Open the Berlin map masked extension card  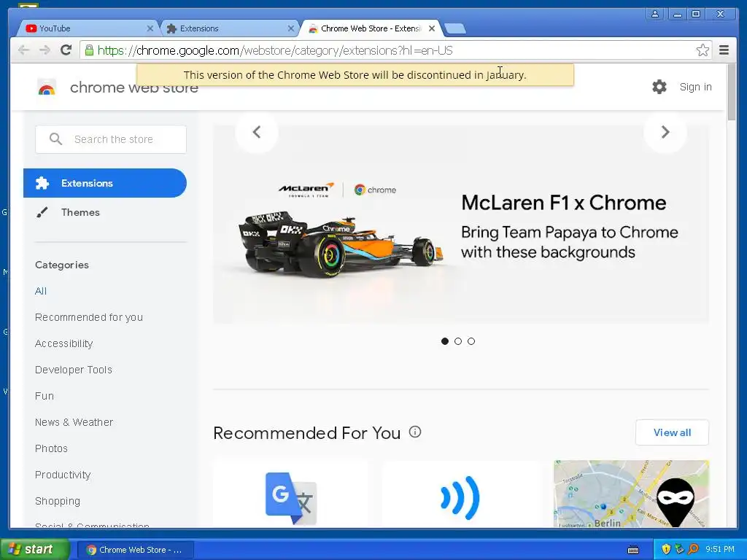[x=631, y=494]
